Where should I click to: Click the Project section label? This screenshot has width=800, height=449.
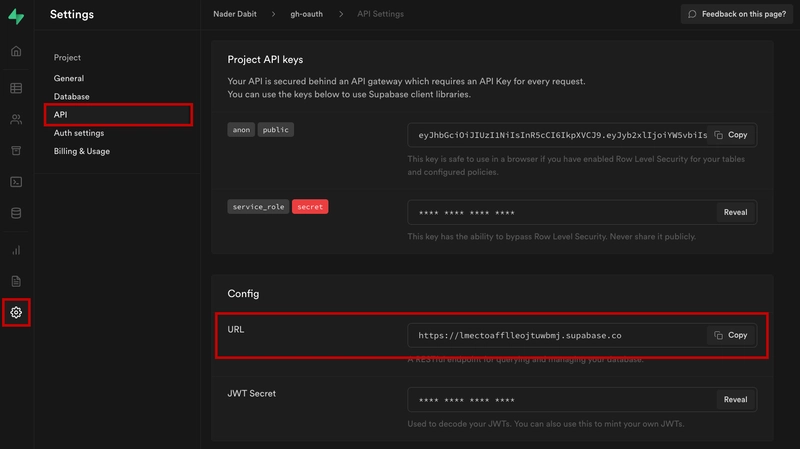(67, 58)
